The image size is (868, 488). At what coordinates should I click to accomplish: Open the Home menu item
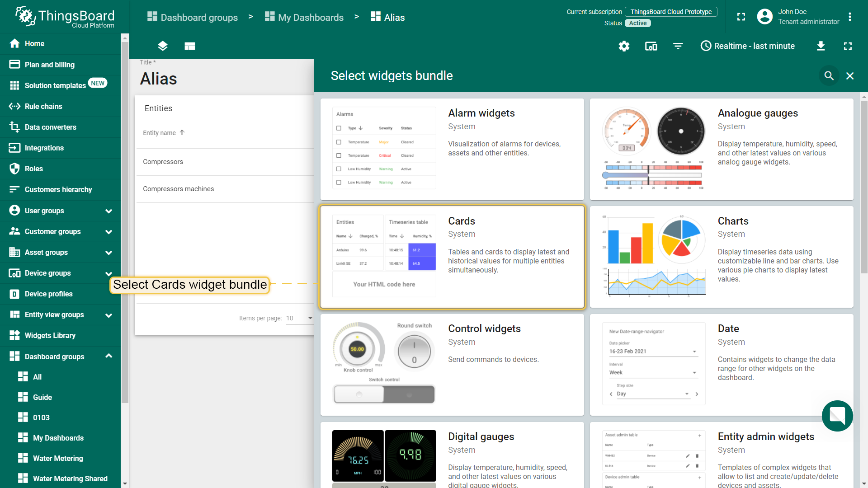pyautogui.click(x=60, y=43)
